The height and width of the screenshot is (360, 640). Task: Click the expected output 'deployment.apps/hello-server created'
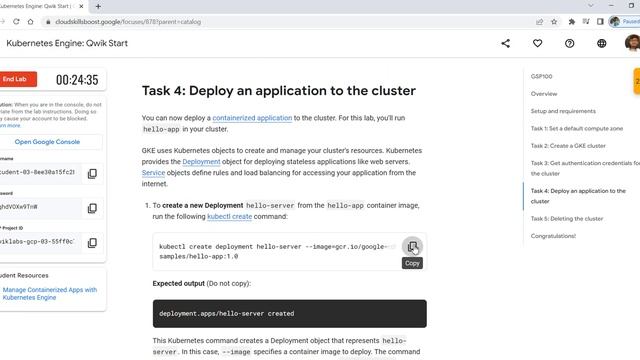[227, 313]
